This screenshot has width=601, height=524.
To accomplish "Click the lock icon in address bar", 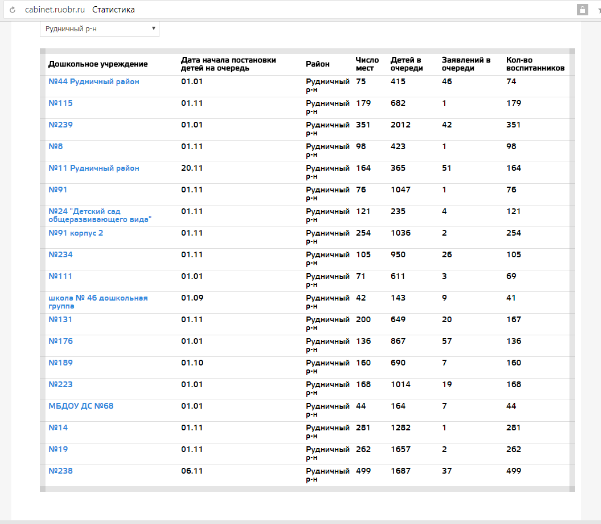I will coord(582,10).
